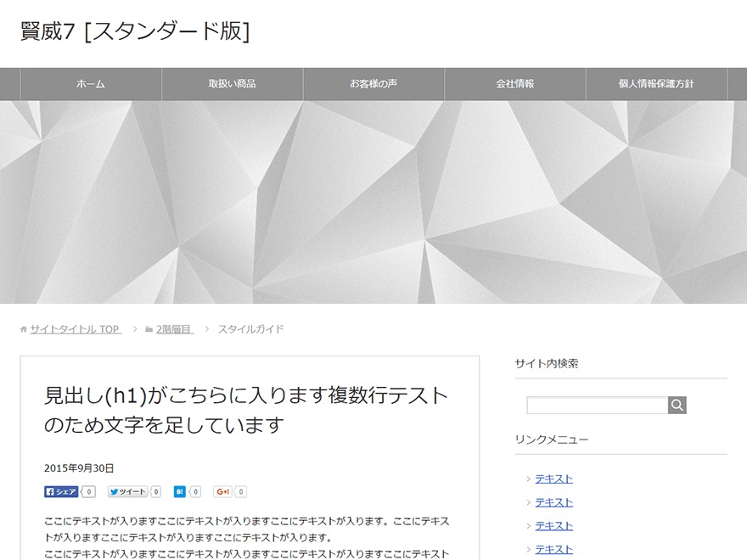Open the home icon in the breadcrumb
747x560 pixels.
pos(24,329)
